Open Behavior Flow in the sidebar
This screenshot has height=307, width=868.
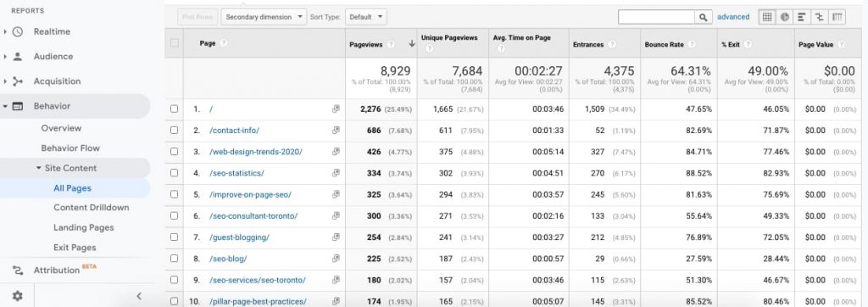coord(70,148)
